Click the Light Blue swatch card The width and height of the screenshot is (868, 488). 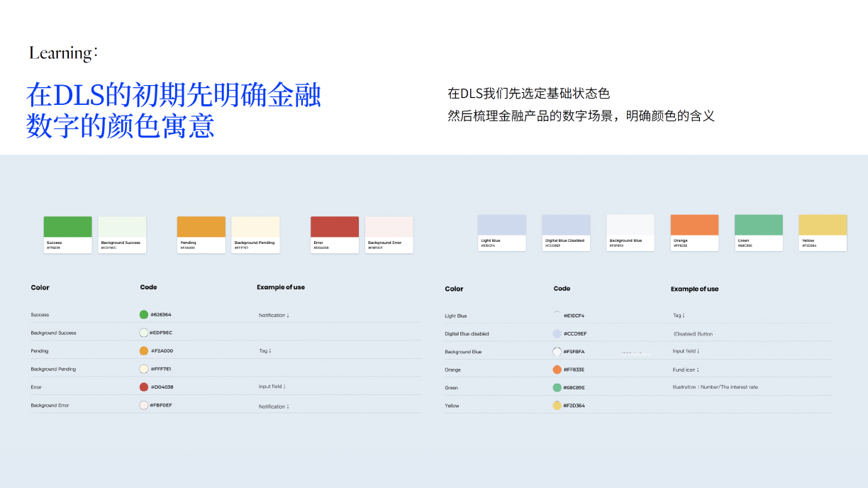point(502,233)
